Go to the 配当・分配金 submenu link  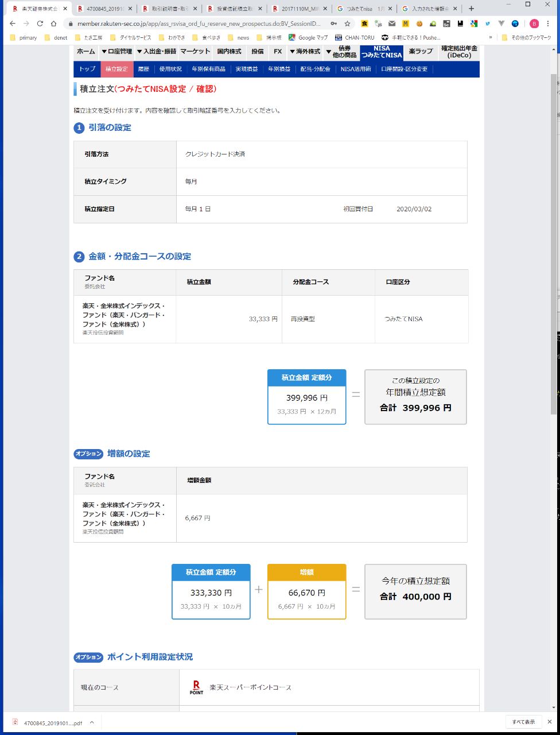pos(315,69)
